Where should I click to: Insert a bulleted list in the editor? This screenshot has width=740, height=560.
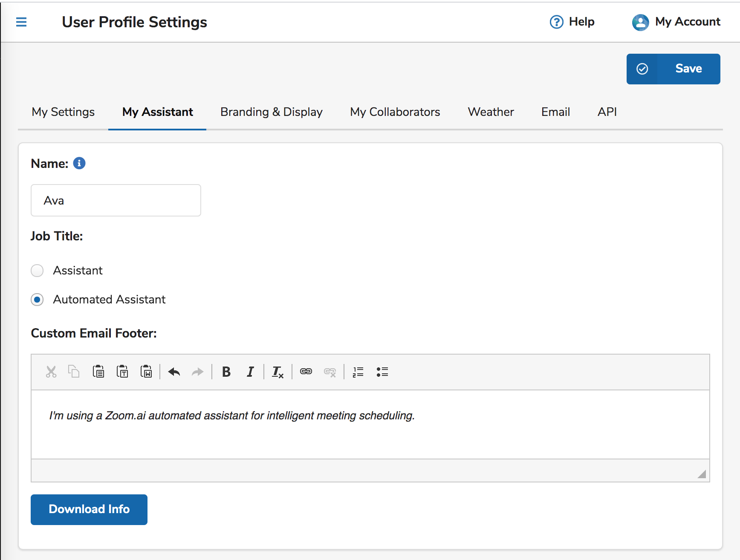(x=382, y=372)
